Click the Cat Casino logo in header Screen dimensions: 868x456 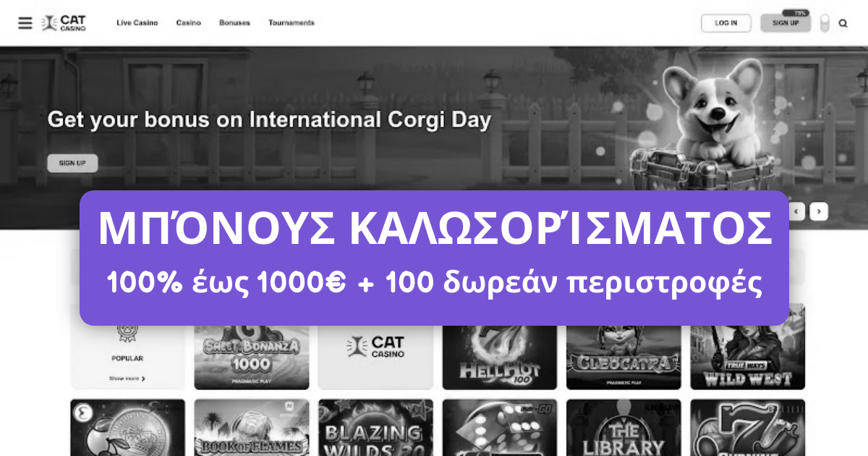point(64,23)
